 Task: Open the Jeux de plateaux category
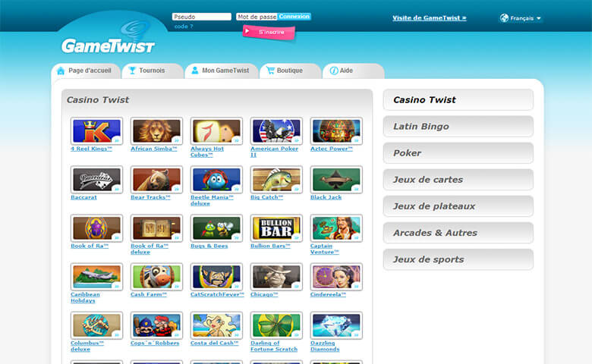coord(458,206)
